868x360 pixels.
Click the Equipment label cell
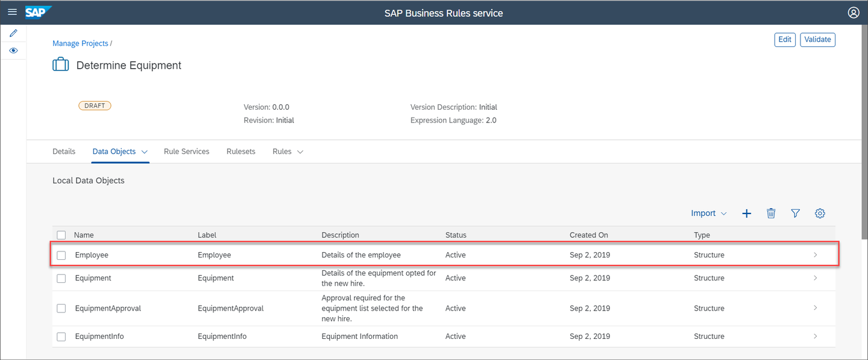point(216,278)
